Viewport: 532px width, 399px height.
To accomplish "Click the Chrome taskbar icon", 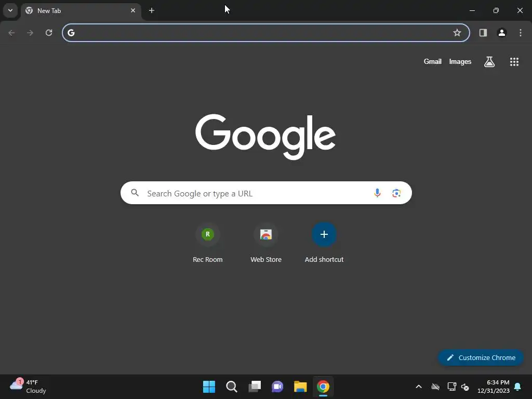I will (323, 387).
